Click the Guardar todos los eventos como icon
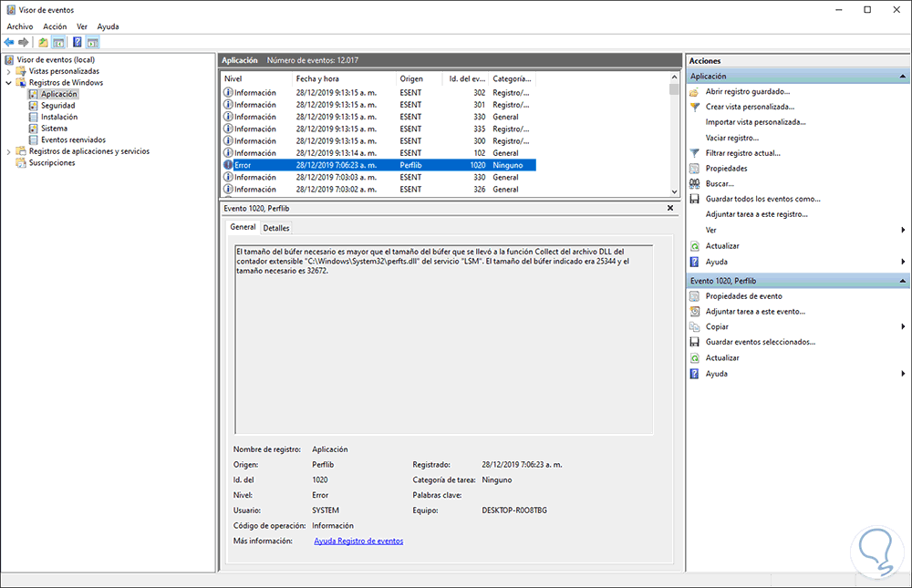 point(695,199)
